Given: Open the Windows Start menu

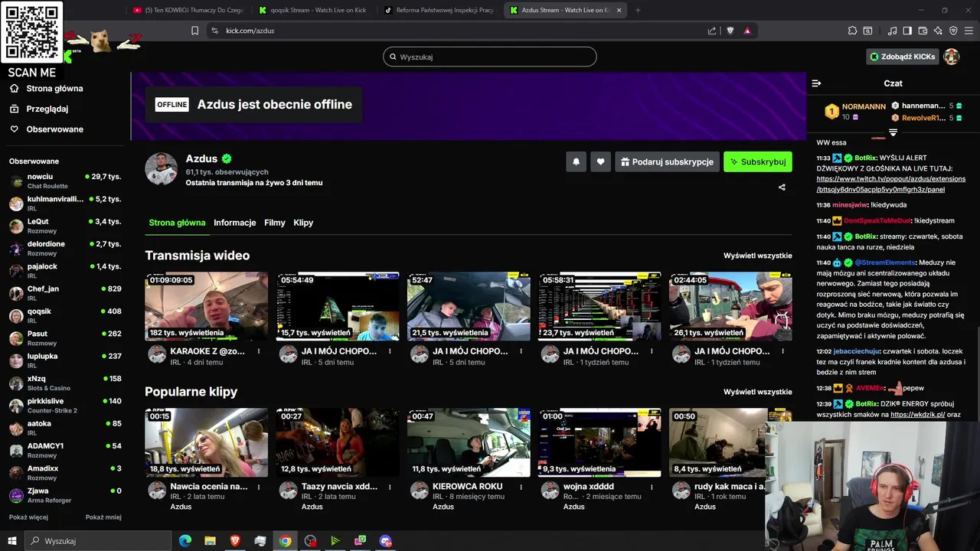Looking at the screenshot, I should [x=12, y=541].
